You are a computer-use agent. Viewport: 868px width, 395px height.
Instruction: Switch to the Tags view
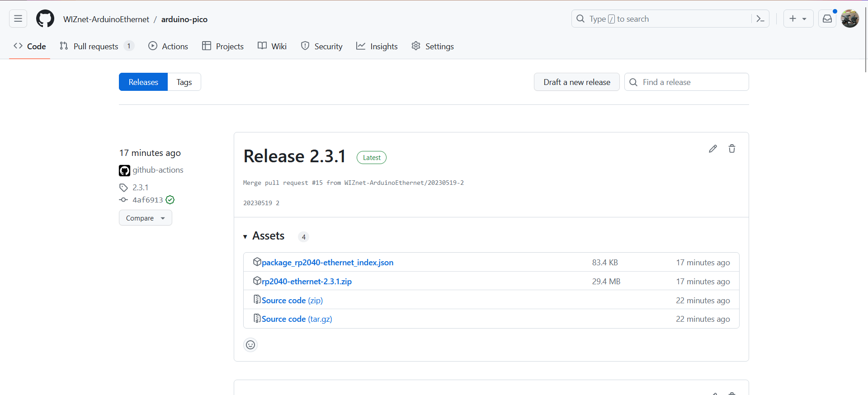pyautogui.click(x=184, y=82)
